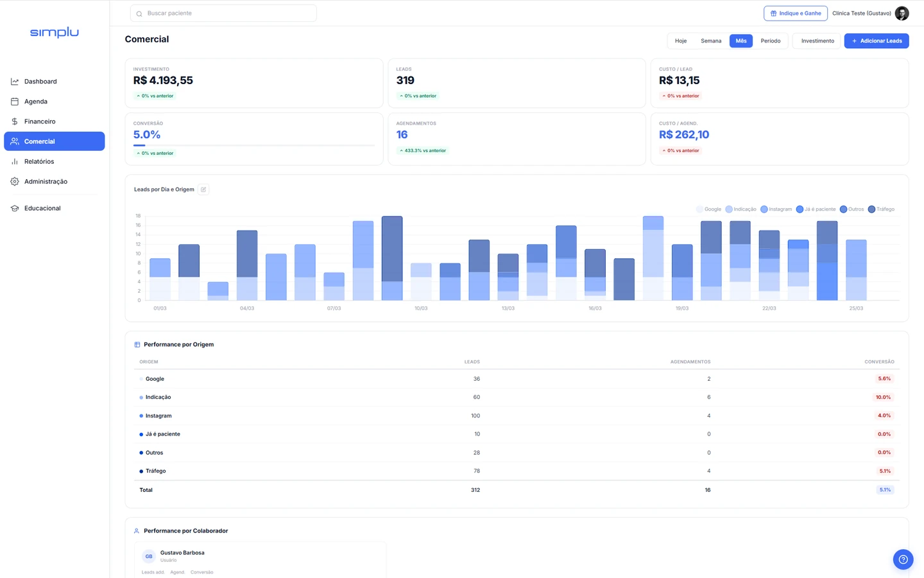Click the Indique e Ganhe button
Viewport: 924px width, 578px height.
coord(796,13)
